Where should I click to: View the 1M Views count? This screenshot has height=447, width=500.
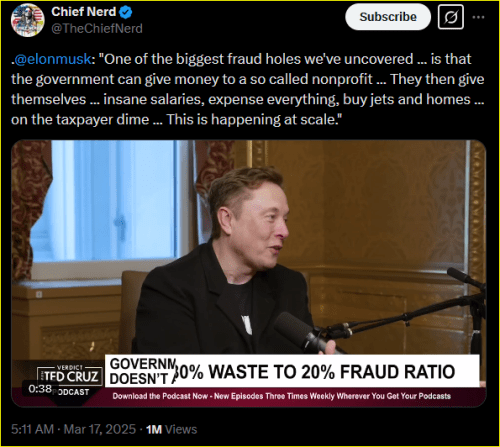coord(171,429)
